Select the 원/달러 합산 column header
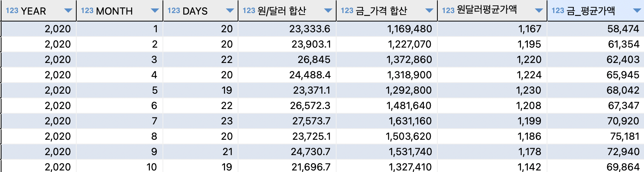The width and height of the screenshot is (644, 172). pos(287,11)
